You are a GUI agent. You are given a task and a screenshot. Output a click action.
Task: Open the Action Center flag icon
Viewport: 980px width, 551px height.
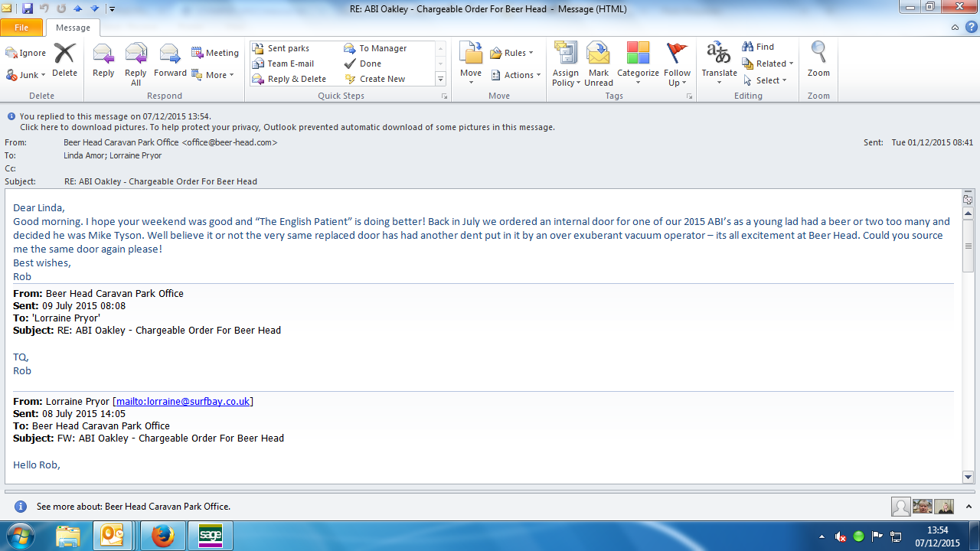click(877, 536)
